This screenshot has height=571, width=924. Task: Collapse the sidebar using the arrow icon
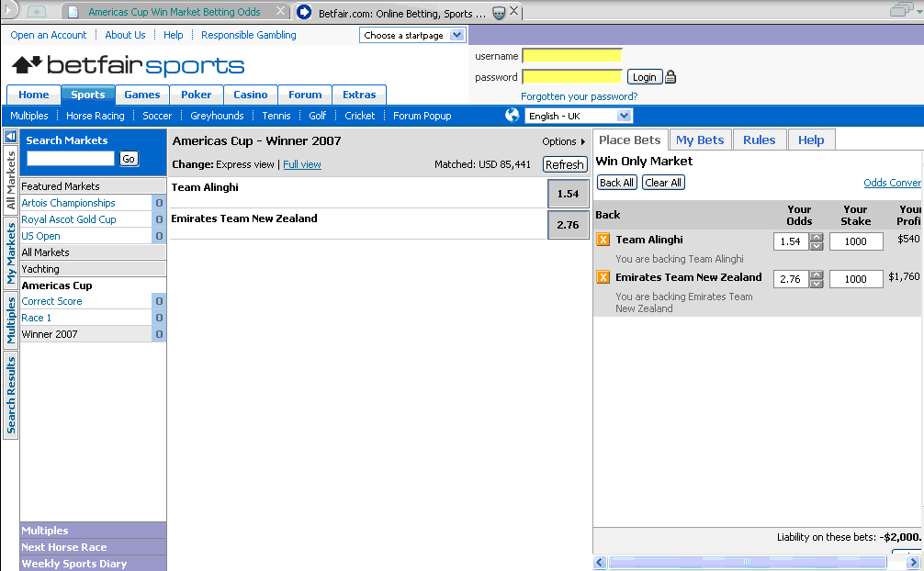[10, 136]
